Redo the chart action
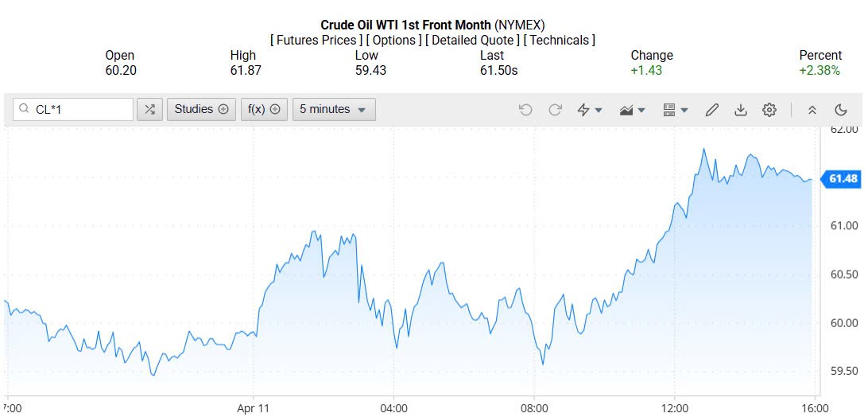Viewport: 868px width, 417px height. [x=555, y=110]
